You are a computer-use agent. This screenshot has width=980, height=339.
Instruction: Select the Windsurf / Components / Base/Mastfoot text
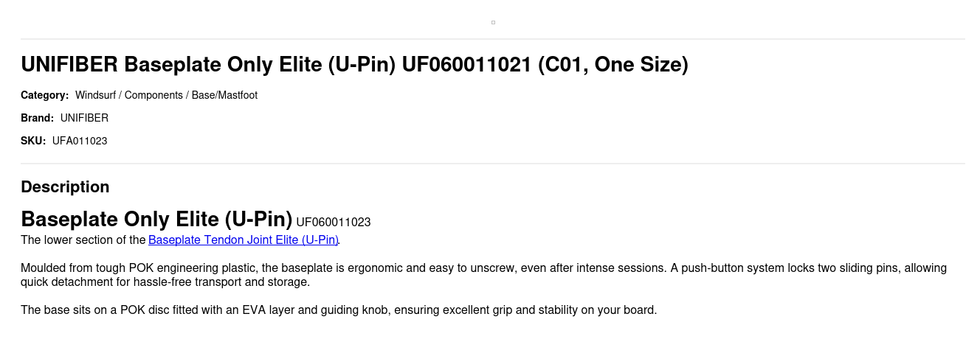166,95
